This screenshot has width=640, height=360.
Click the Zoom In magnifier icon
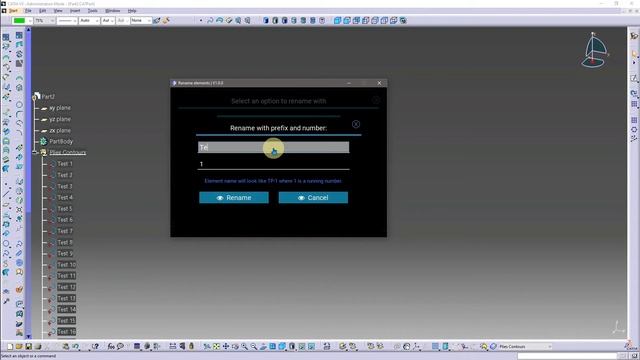click(244, 347)
